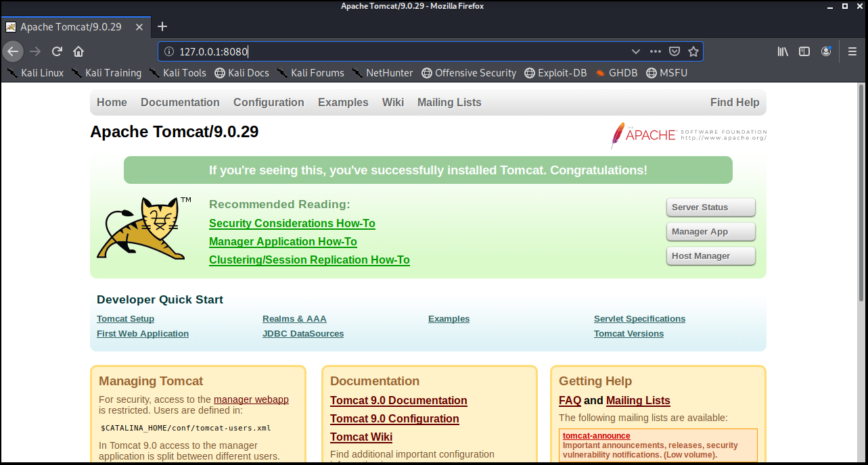Viewport: 868px width, 465px height.
Task: Open Wiki in the Tomcat navigation bar
Action: [393, 103]
